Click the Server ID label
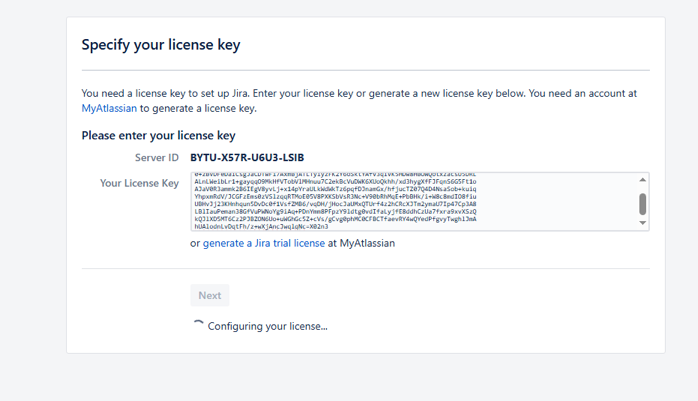698x401 pixels. 156,158
